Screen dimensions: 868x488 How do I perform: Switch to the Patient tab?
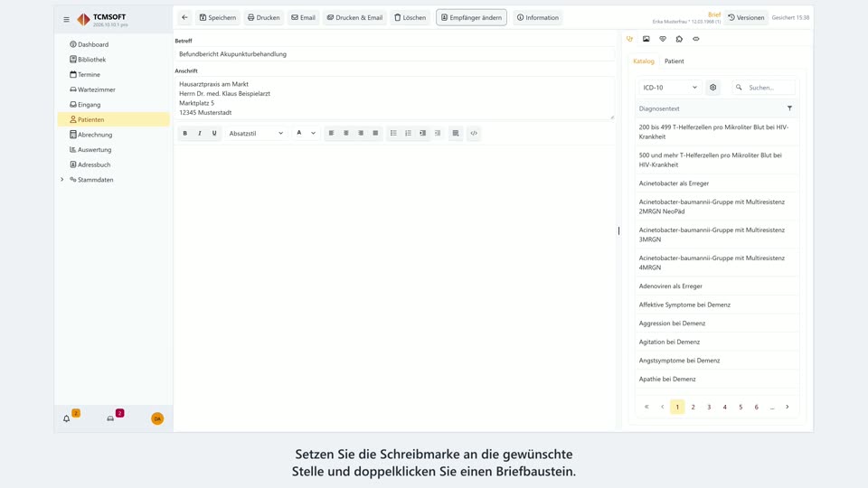click(x=674, y=61)
